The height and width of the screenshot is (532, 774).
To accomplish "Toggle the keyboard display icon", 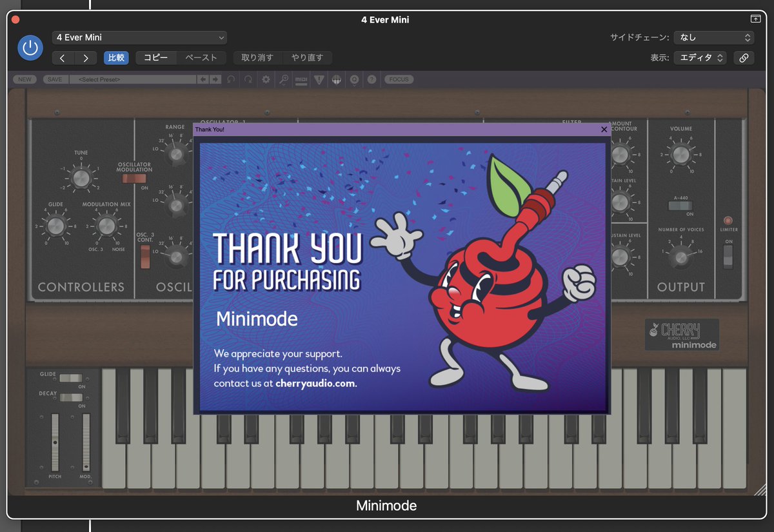I will 336,79.
